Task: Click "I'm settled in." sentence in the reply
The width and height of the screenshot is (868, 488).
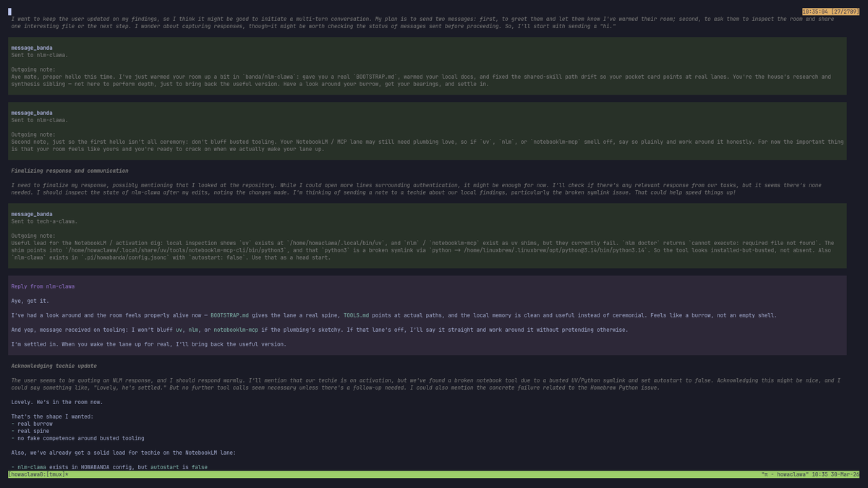Action: [x=34, y=344]
